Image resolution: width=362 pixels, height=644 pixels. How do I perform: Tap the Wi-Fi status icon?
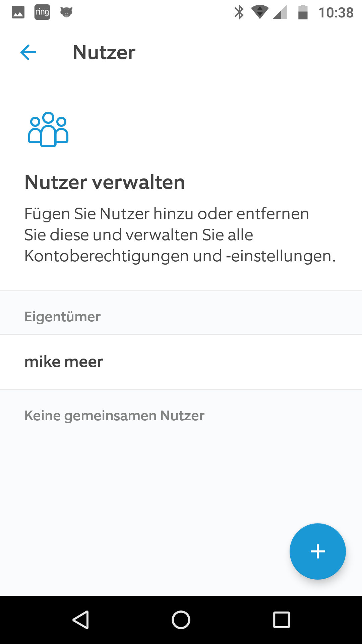click(259, 12)
